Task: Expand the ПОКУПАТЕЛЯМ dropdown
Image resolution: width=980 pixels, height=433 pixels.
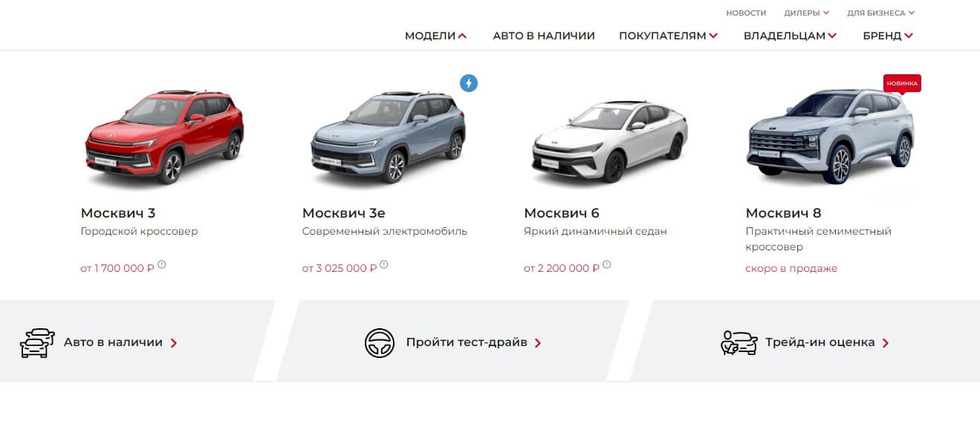Action: tap(668, 36)
